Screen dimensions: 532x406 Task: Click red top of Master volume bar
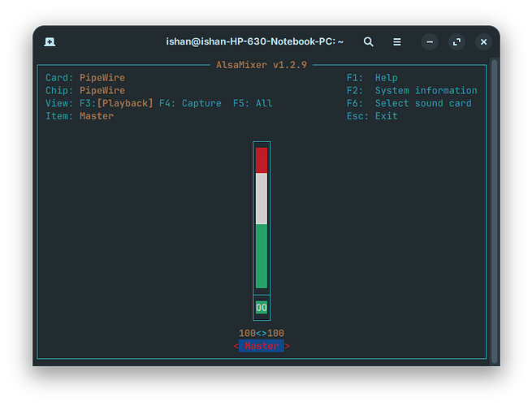pyautogui.click(x=262, y=160)
